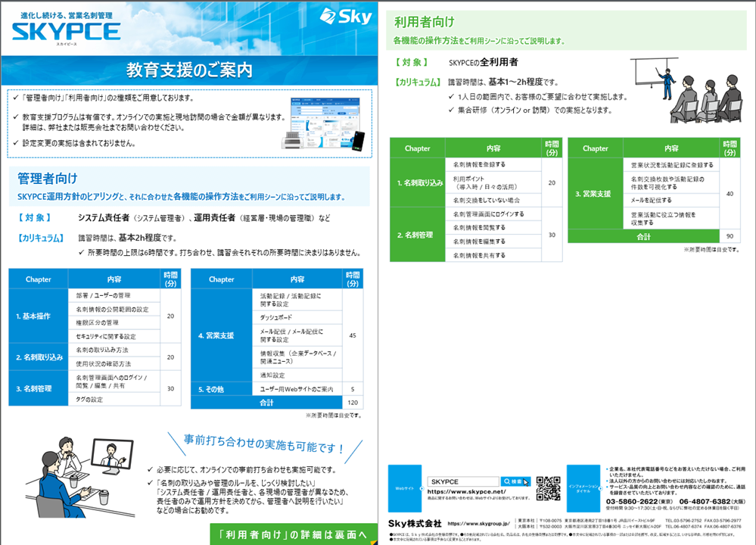Click the SKYPCE search input field
The height and width of the screenshot is (545, 756).
(x=461, y=481)
